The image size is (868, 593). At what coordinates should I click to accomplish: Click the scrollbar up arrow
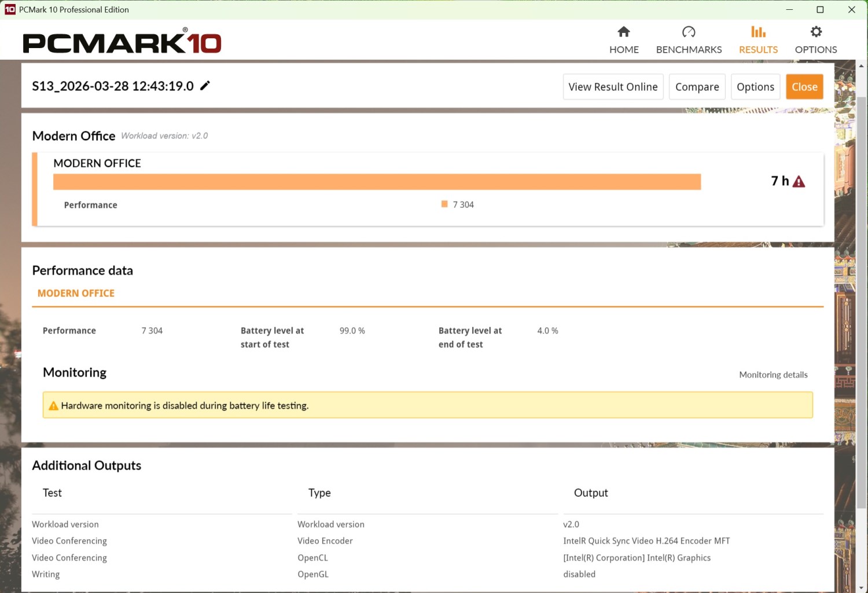[x=862, y=66]
